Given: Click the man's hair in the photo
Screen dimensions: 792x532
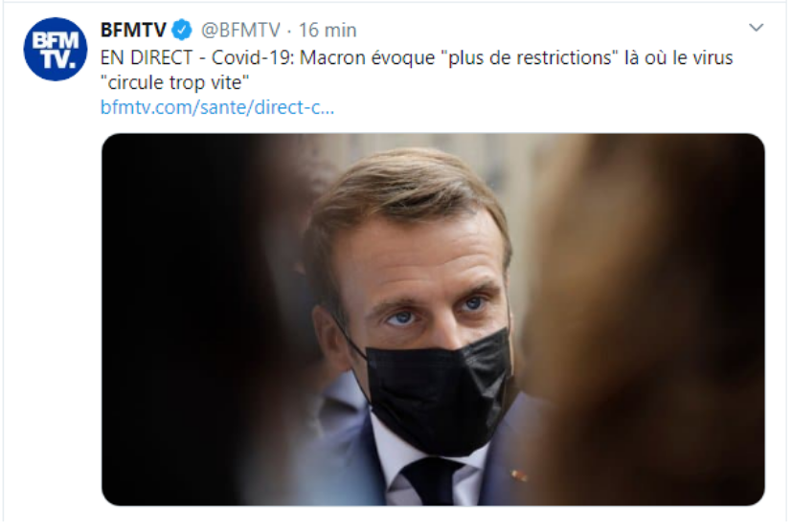Looking at the screenshot, I should 404,191.
